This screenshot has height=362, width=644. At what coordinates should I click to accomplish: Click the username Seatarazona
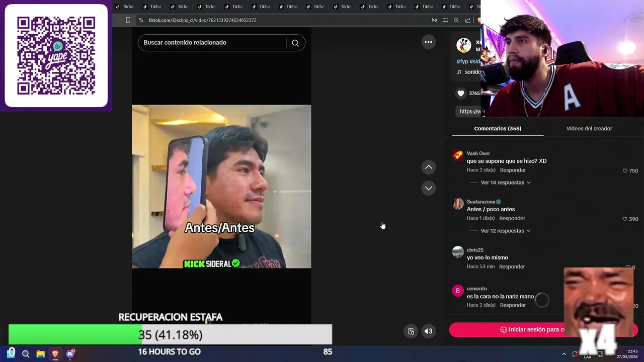click(481, 202)
